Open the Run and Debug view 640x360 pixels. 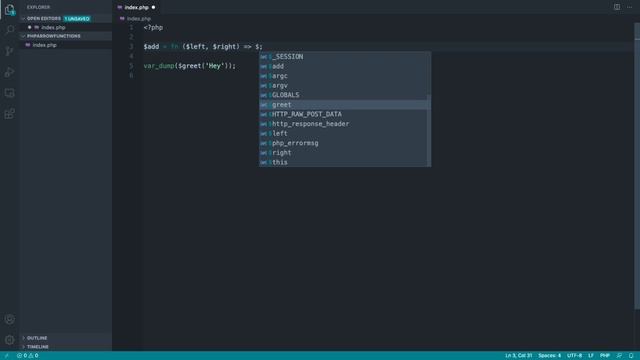click(x=9, y=72)
